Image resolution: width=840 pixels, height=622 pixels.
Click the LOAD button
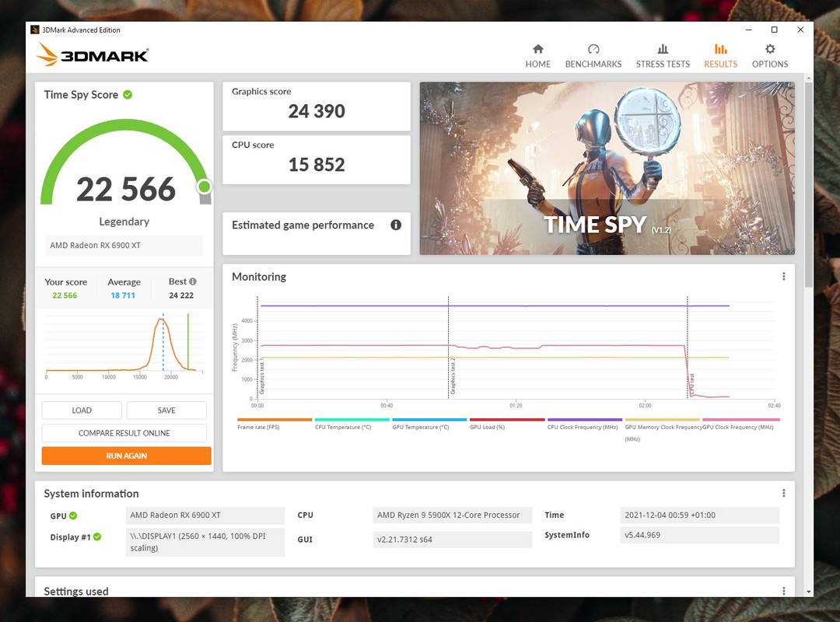[82, 411]
